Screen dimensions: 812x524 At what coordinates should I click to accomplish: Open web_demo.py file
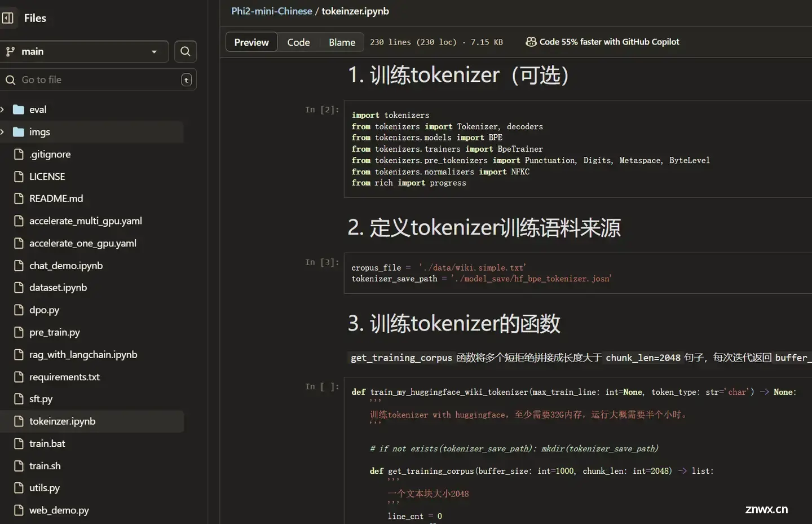tap(59, 510)
